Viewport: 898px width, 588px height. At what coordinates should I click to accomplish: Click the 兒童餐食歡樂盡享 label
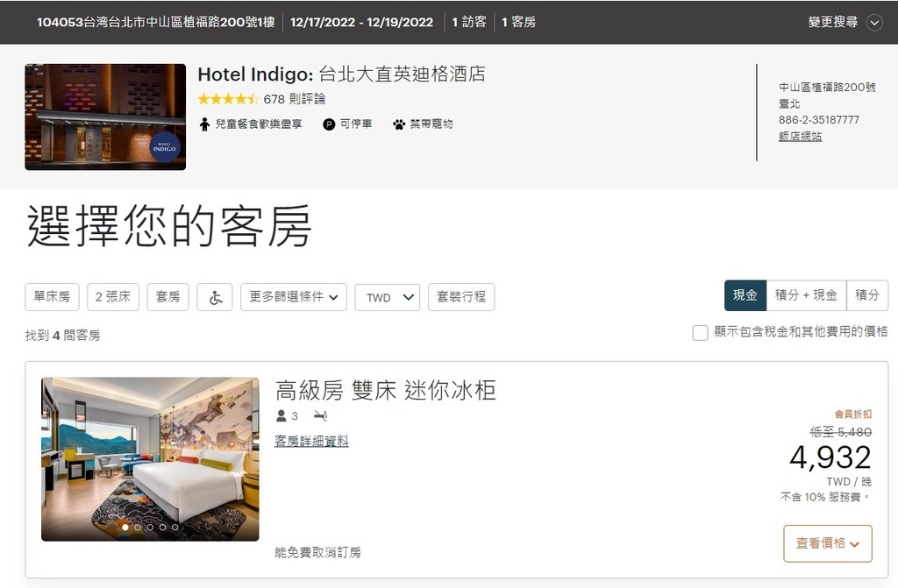tap(259, 124)
